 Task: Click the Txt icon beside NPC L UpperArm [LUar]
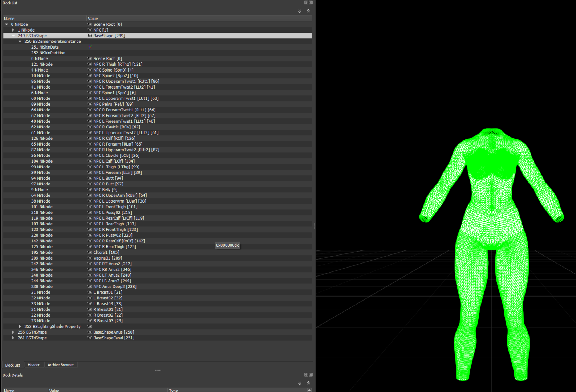90,201
